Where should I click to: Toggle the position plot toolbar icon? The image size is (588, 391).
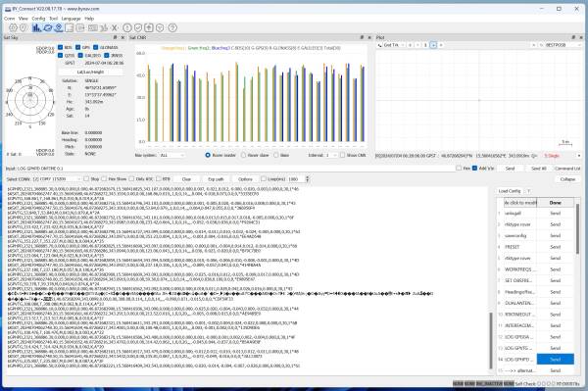click(59, 27)
